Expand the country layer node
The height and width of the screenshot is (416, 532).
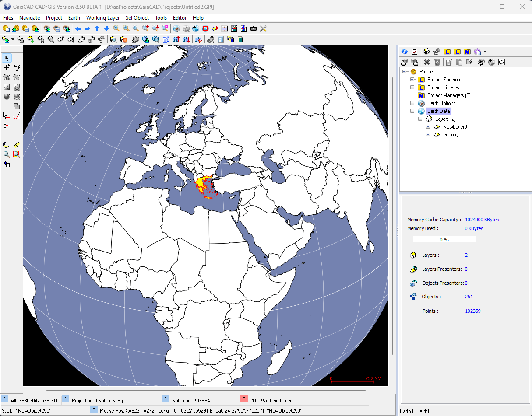pyautogui.click(x=428, y=135)
